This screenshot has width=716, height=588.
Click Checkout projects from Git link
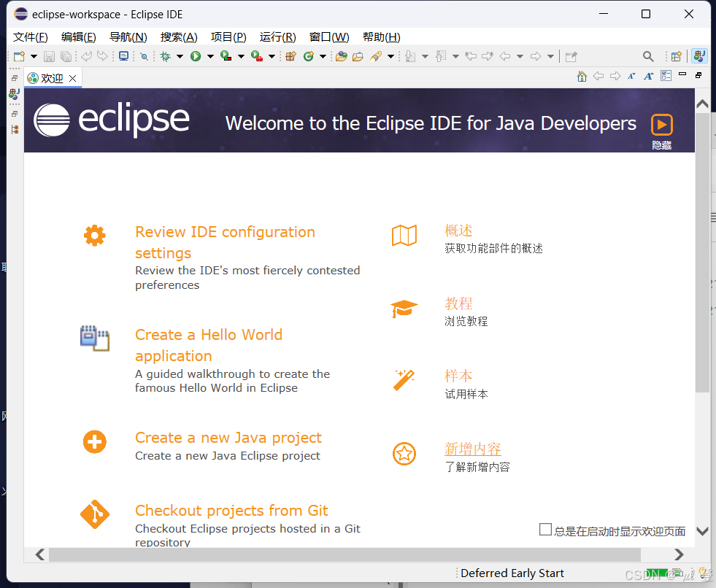tap(231, 510)
